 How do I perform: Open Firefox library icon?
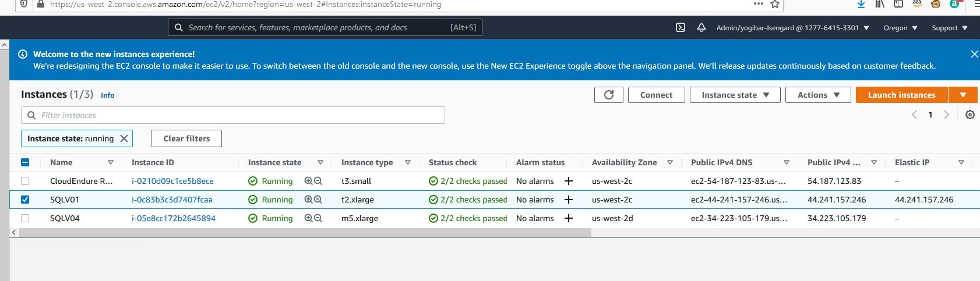point(880,4)
